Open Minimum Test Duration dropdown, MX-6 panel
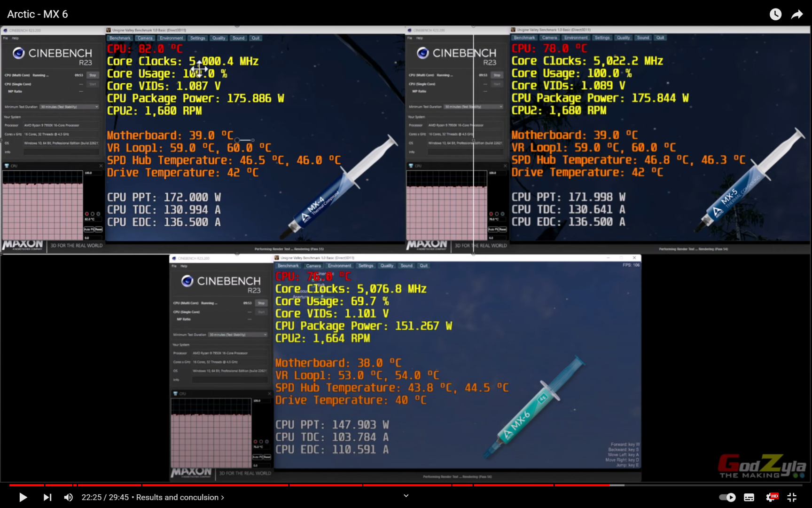 point(238,334)
